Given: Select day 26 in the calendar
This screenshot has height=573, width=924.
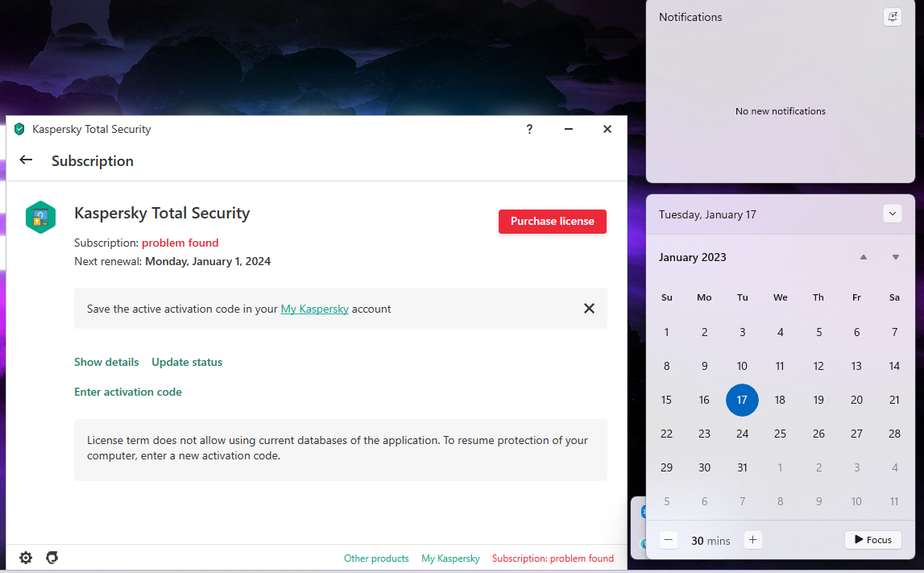Looking at the screenshot, I should (x=818, y=434).
